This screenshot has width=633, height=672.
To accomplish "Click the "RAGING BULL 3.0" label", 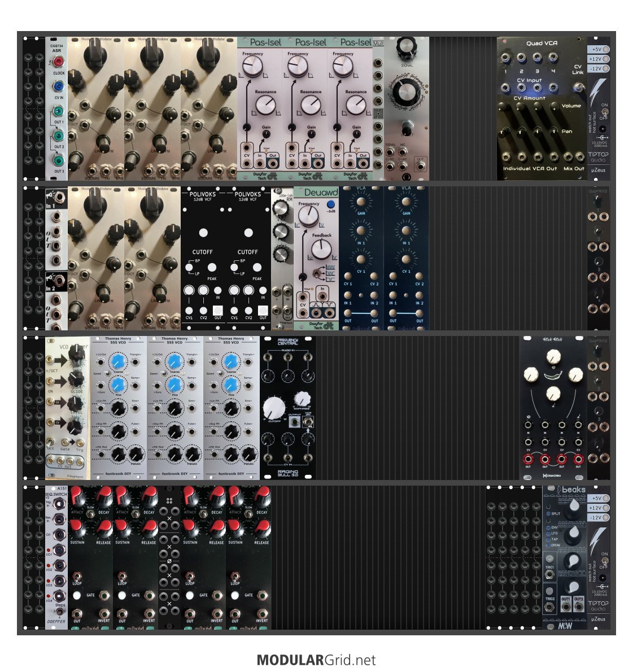I will [287, 473].
